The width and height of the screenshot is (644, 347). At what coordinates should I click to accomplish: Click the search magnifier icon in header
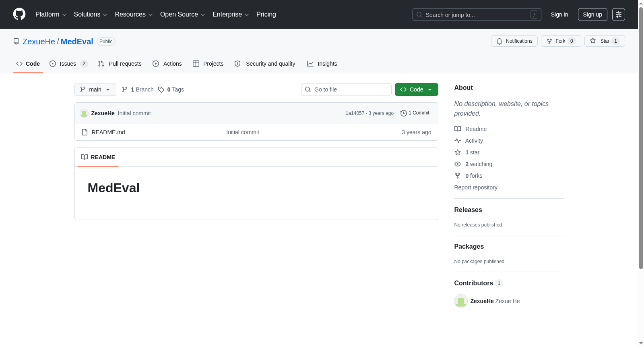click(x=419, y=15)
